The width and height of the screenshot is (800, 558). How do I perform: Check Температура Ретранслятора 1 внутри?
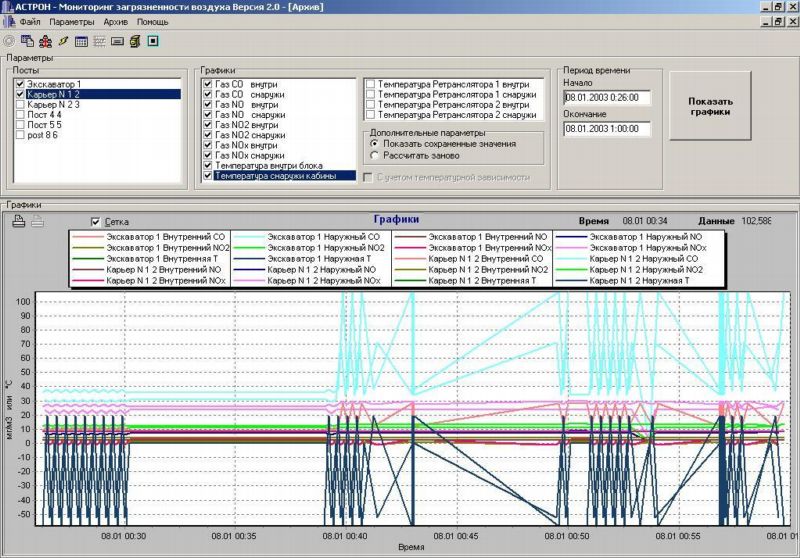tap(370, 85)
